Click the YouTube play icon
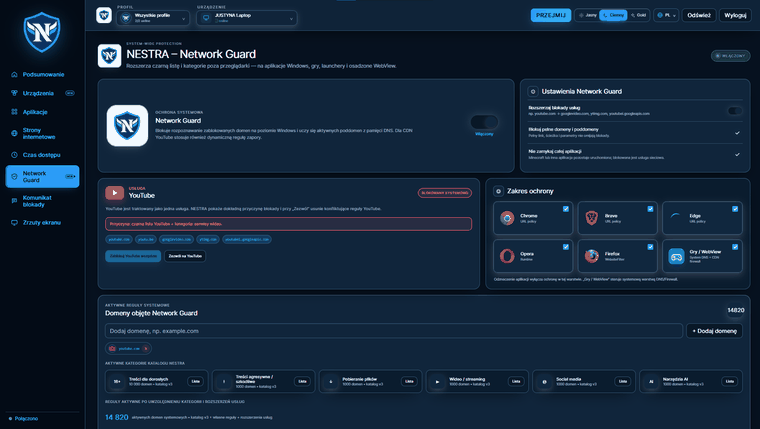The height and width of the screenshot is (429, 760). tap(114, 192)
